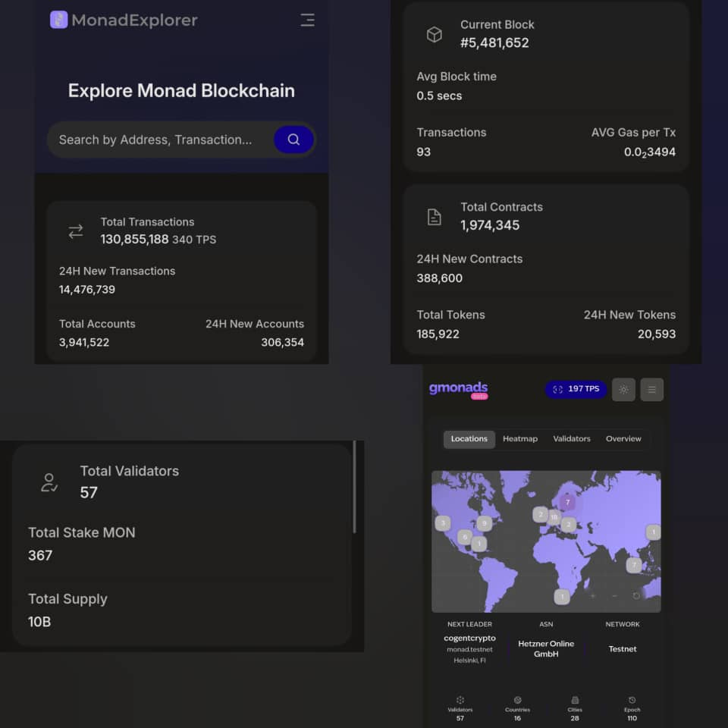Click the MonadExplorer purple logo icon
Image resolution: width=728 pixels, height=728 pixels.
[x=58, y=20]
